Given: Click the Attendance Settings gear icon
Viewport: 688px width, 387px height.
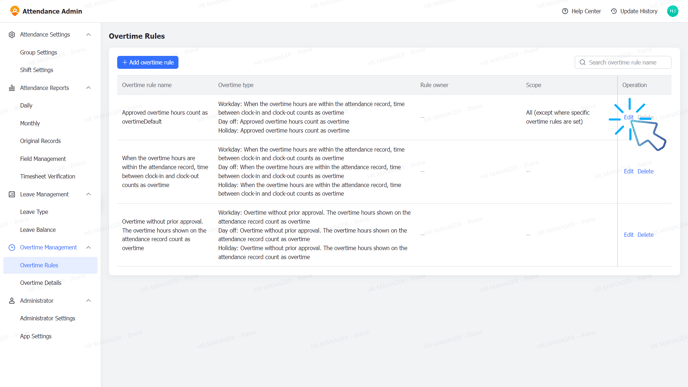Looking at the screenshot, I should click(x=12, y=35).
